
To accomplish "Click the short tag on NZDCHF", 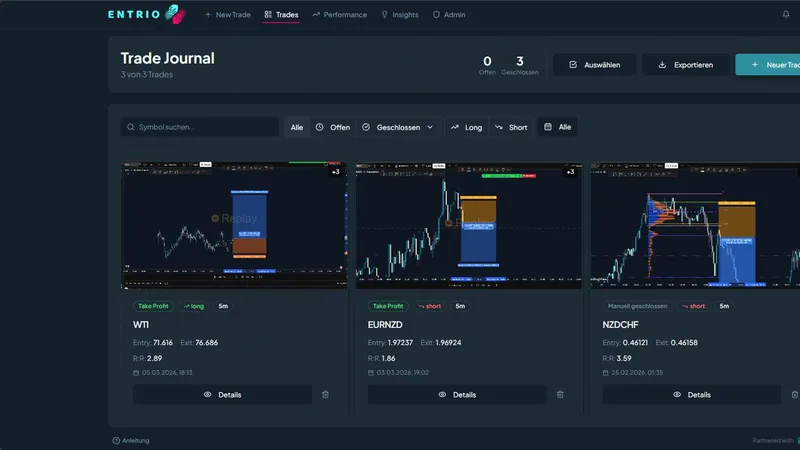I will point(693,306).
